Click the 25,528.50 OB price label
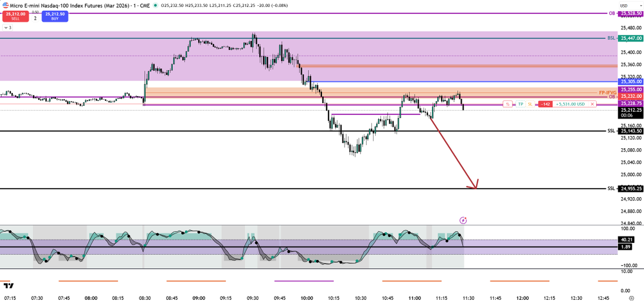Screen dimensions: 644x303 630,13
